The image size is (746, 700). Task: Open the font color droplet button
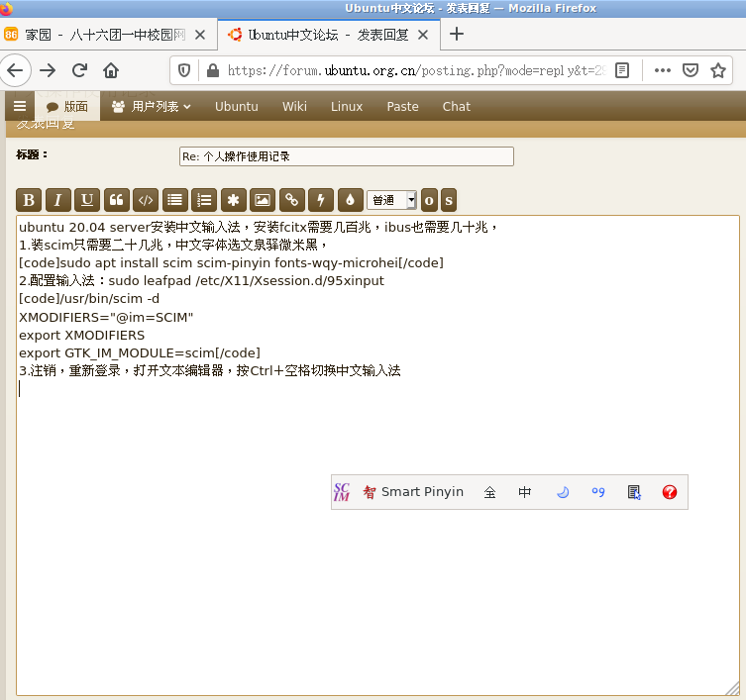[x=350, y=200]
